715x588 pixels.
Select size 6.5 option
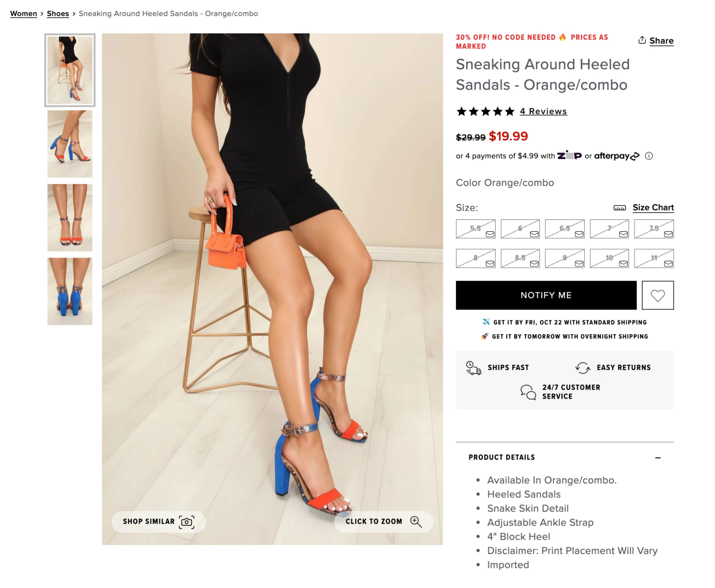[564, 229]
